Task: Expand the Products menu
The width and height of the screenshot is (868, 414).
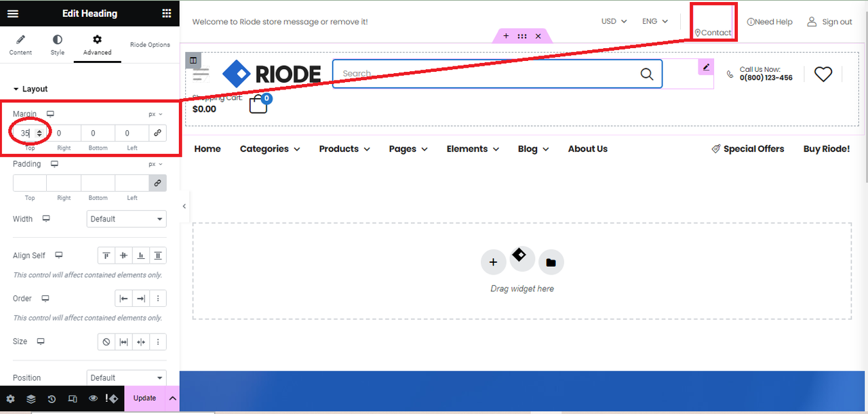Action: (x=344, y=149)
